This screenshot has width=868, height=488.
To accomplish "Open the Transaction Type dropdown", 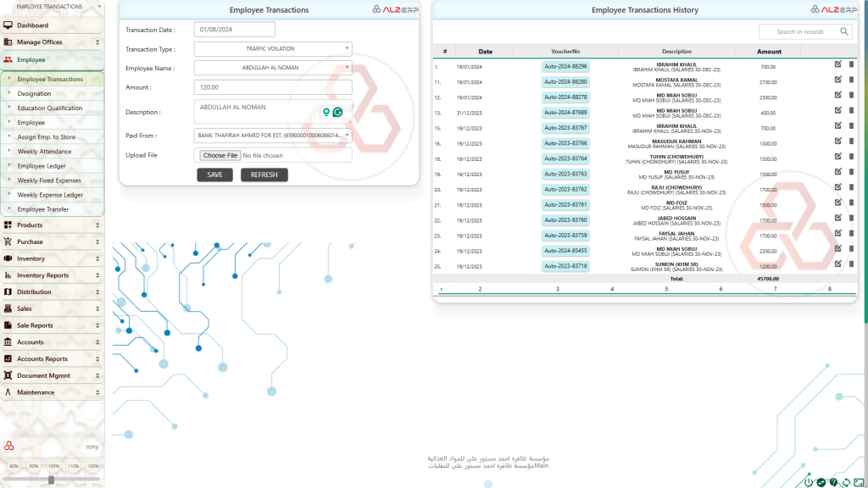I will pyautogui.click(x=273, y=48).
